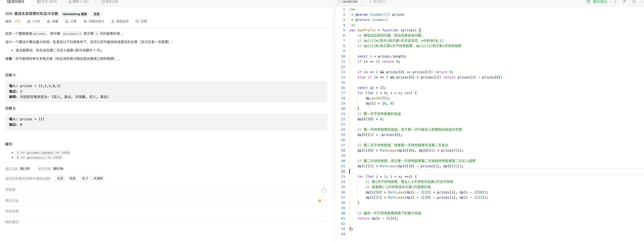
Task: Click the 模拟面试 mock interview link
Action: coord(600,2)
